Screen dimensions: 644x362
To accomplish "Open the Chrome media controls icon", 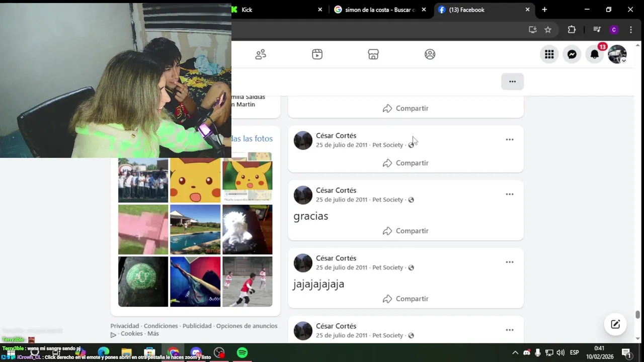I will click(x=597, y=30).
